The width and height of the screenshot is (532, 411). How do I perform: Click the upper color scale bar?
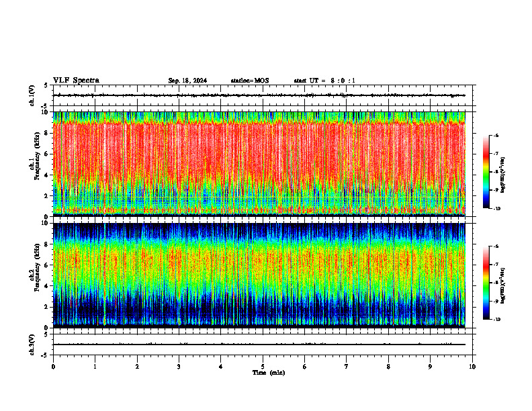pyautogui.click(x=486, y=172)
